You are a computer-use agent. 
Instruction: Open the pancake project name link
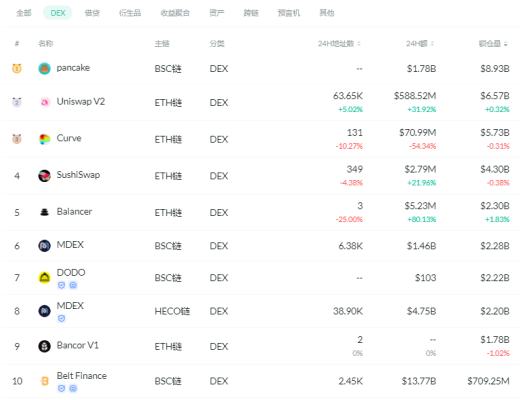coord(73,68)
